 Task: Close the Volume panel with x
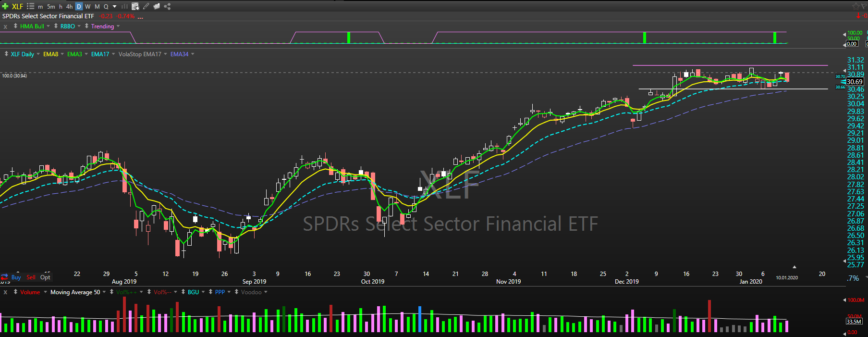tap(5, 292)
